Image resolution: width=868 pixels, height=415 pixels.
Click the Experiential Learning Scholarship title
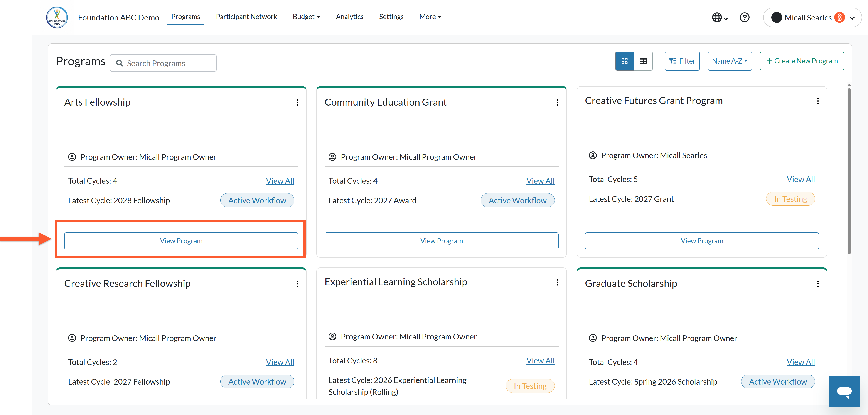click(396, 282)
